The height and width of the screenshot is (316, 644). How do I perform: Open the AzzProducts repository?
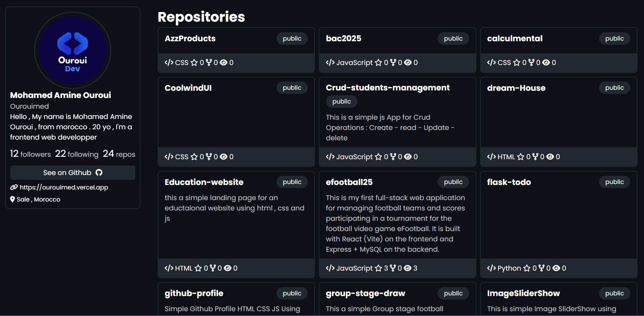(x=190, y=39)
